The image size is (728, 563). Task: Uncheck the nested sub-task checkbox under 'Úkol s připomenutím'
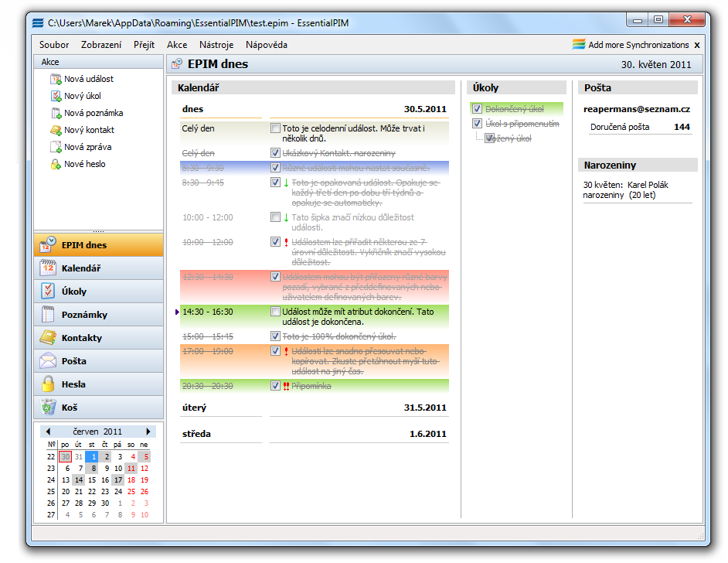(489, 138)
